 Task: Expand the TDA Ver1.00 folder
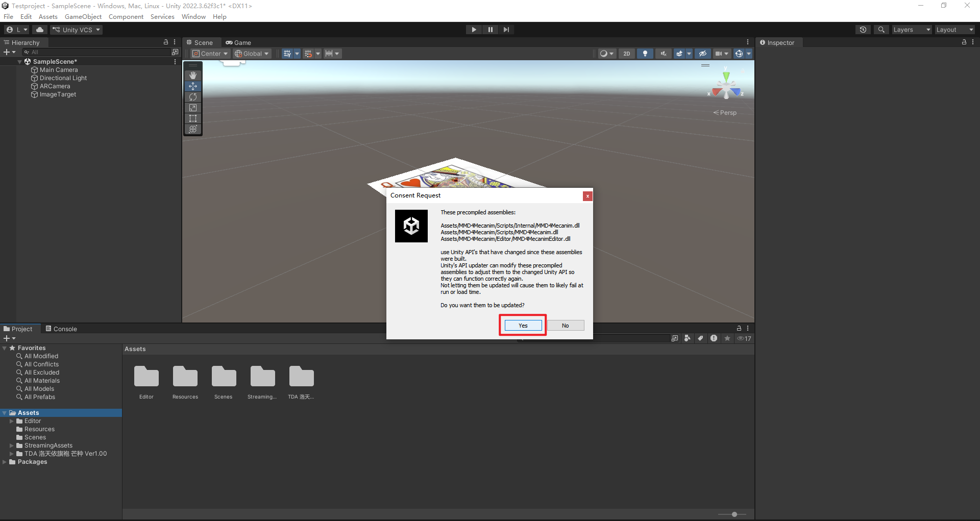pyautogui.click(x=11, y=454)
